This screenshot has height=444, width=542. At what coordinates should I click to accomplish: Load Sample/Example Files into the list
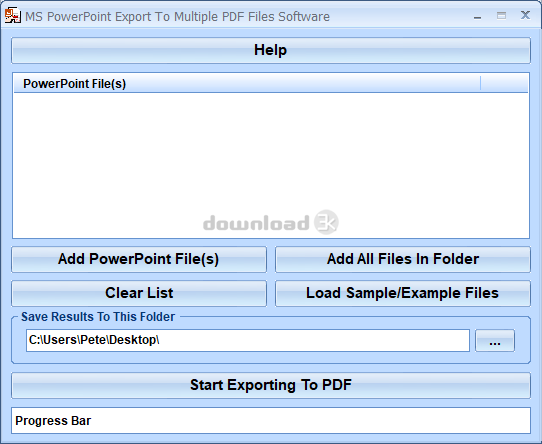[x=403, y=293]
